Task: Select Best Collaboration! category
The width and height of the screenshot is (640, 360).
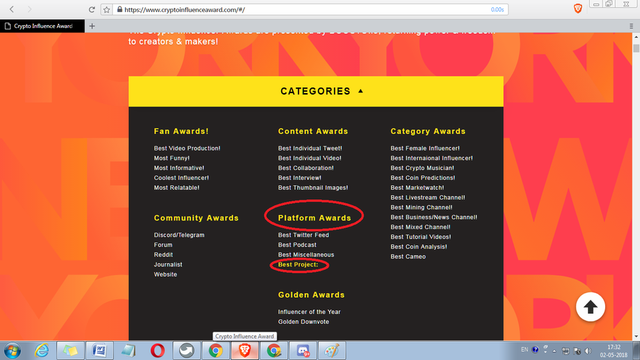Action: (x=306, y=168)
